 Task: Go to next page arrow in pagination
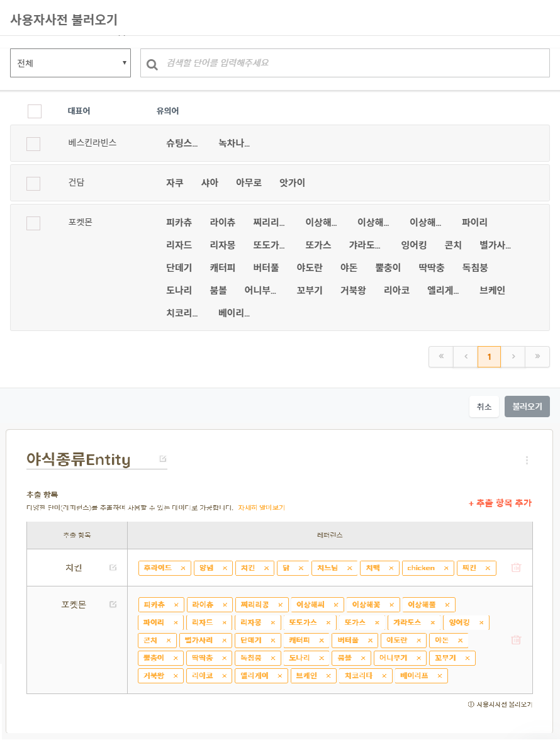point(513,357)
